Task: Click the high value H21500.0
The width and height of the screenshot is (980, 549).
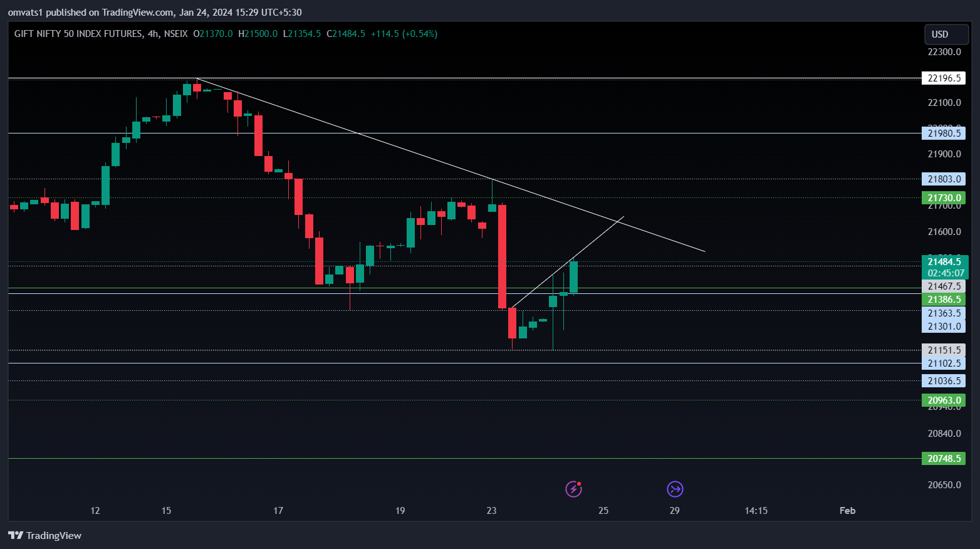Action: [258, 34]
